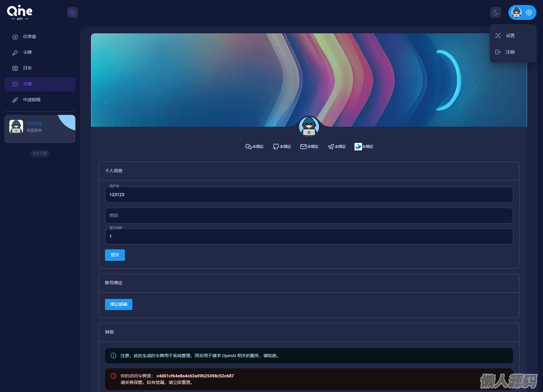Open 日志 in the sidebar
Image resolution: width=543 pixels, height=392 pixels.
pyautogui.click(x=40, y=68)
